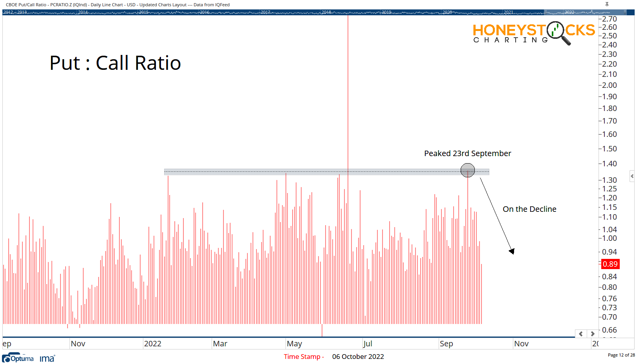Click the "Peaked 23rd September" annotation text
Viewport: 637px width, 364px height.
(x=468, y=153)
